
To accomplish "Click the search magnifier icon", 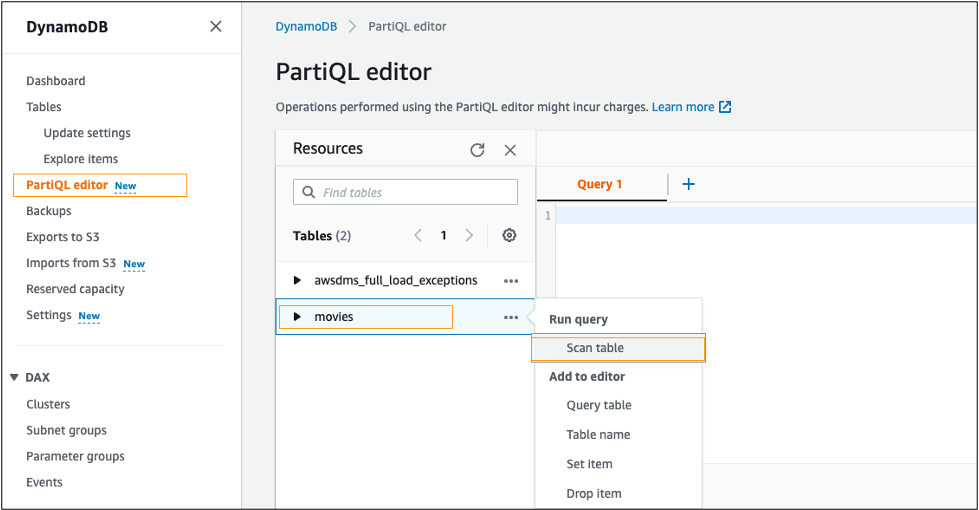I will click(x=308, y=192).
